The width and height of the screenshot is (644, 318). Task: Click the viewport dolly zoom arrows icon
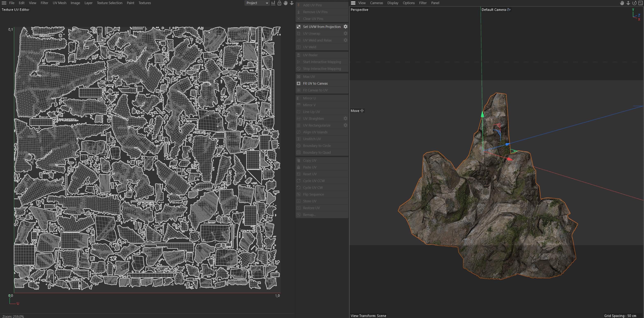[628, 3]
